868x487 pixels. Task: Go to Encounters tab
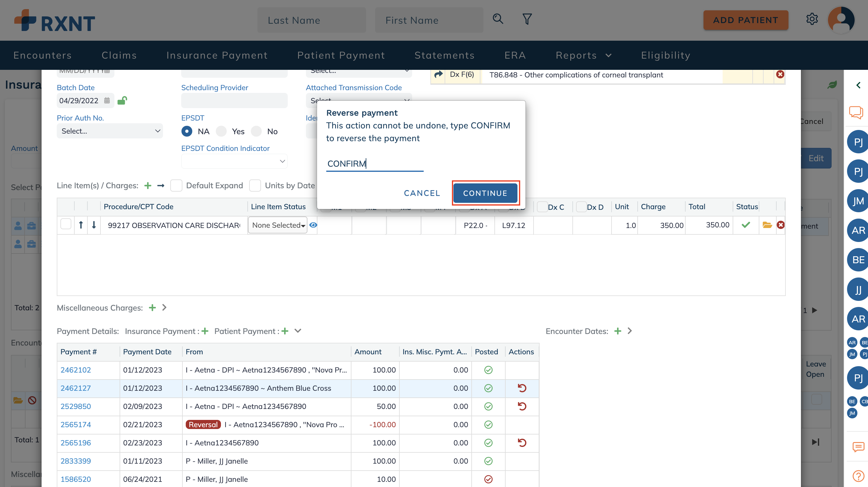42,55
